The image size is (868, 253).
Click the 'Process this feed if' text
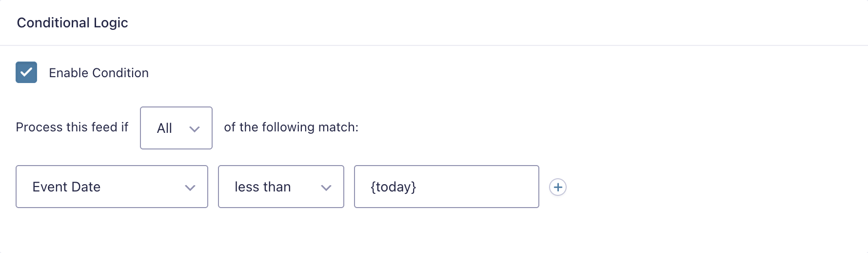(x=72, y=127)
